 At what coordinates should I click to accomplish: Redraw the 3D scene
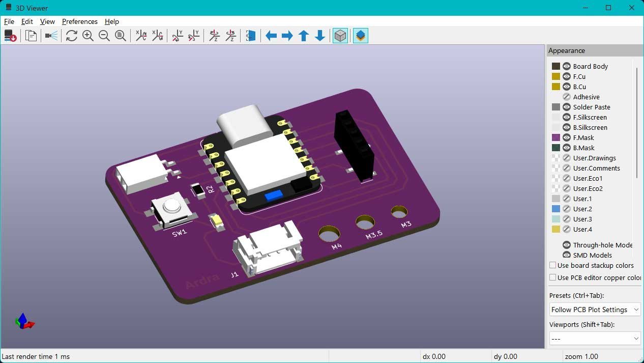[72, 36]
